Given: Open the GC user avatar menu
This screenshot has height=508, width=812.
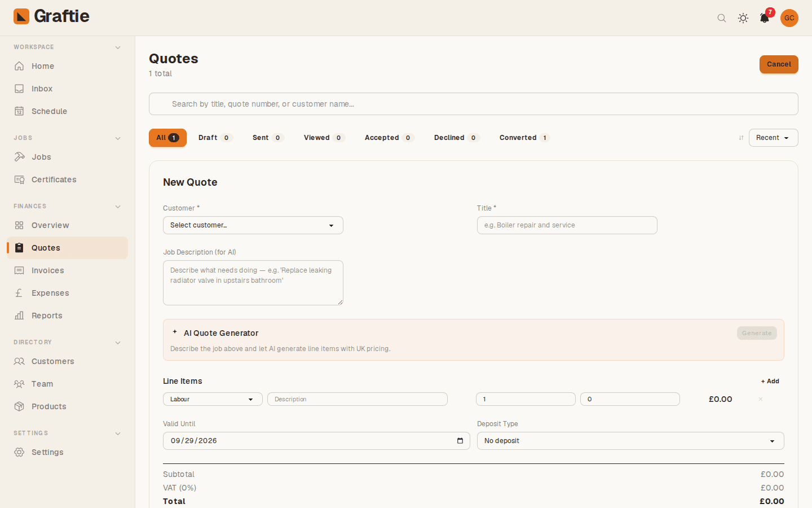Looking at the screenshot, I should 789,18.
